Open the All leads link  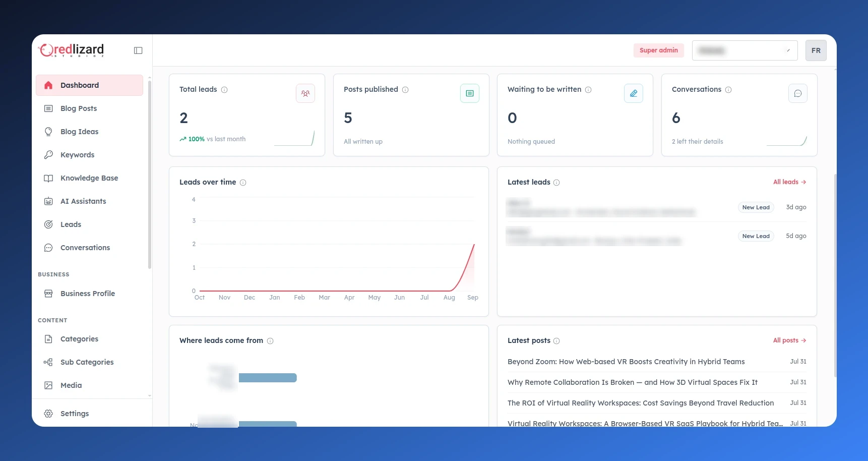[x=789, y=182]
